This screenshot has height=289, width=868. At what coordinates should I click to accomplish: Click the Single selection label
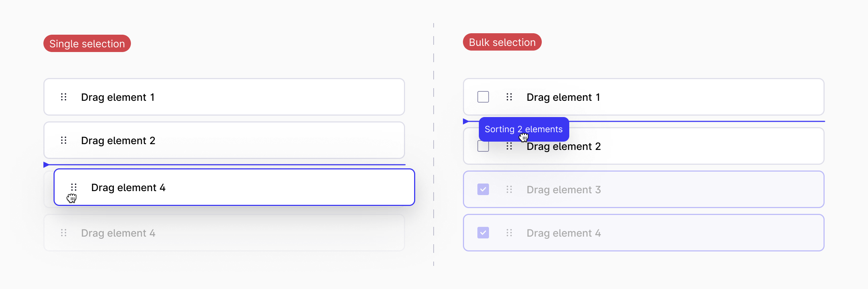click(x=87, y=43)
